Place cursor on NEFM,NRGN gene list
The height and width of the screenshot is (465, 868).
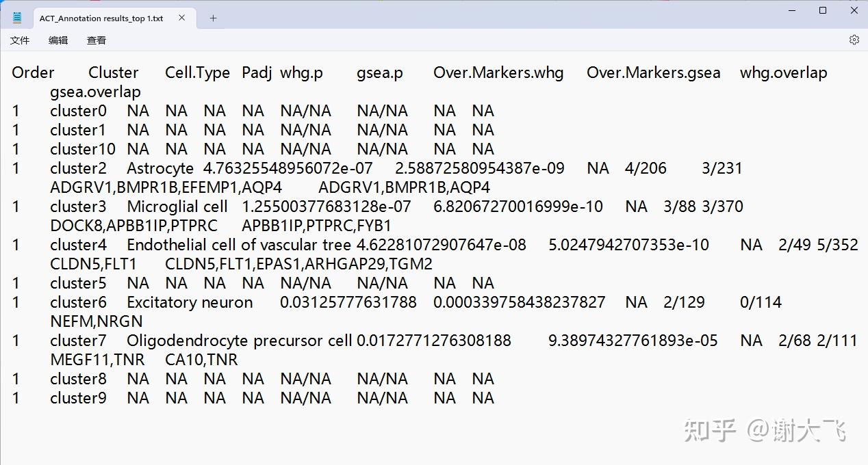[97, 321]
